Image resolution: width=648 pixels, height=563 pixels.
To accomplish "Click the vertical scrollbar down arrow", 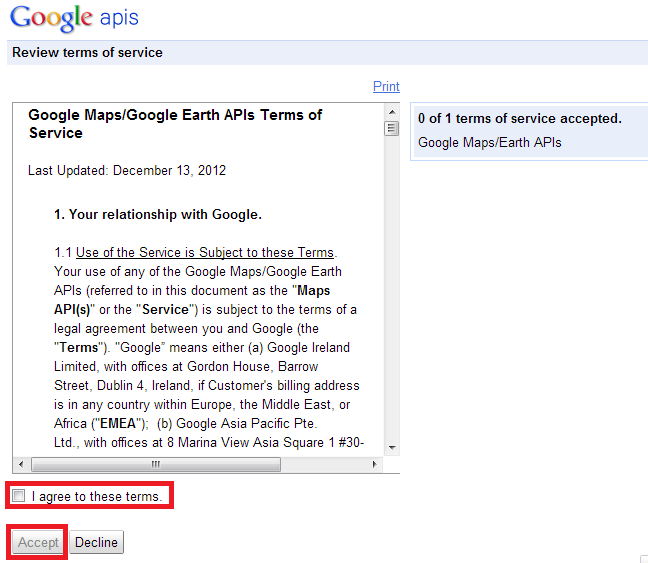I will click(x=391, y=447).
